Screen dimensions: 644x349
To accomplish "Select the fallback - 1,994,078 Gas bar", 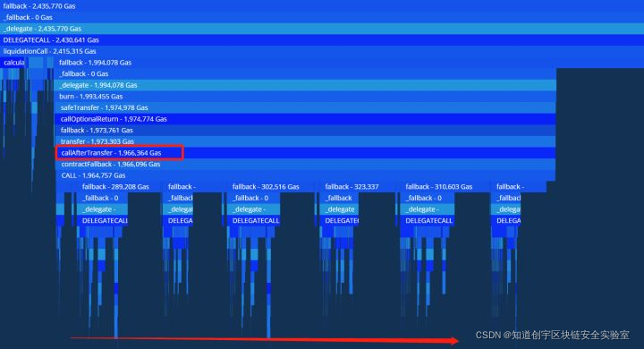I will pyautogui.click(x=349, y=63).
